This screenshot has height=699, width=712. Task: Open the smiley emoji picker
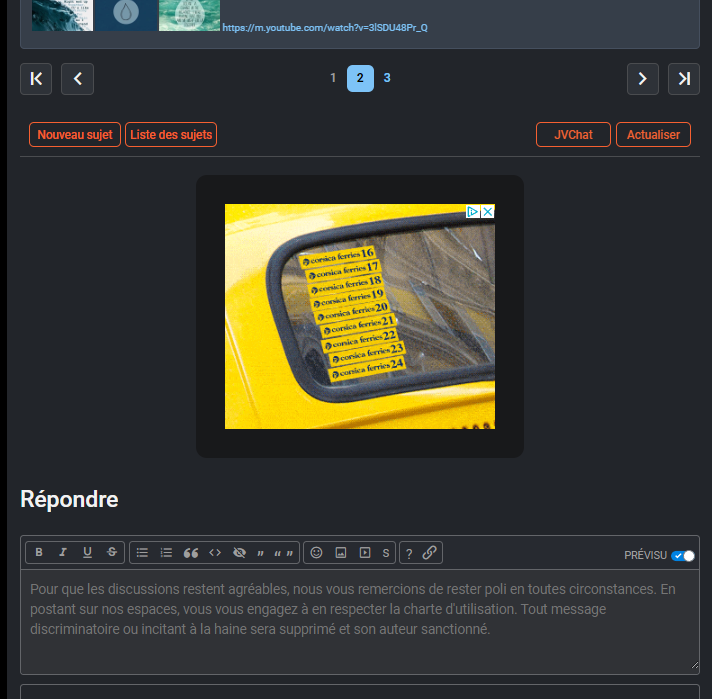click(x=316, y=552)
